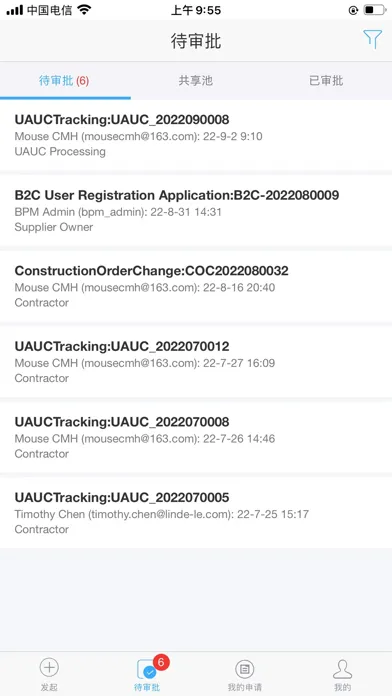Tap the Wi-Fi signal icon
The width and height of the screenshot is (392, 696).
(83, 10)
